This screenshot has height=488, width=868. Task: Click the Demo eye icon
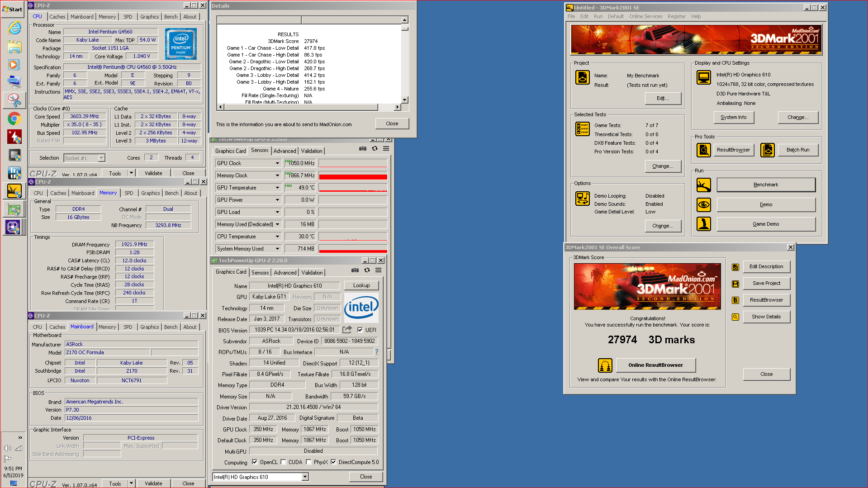click(704, 205)
